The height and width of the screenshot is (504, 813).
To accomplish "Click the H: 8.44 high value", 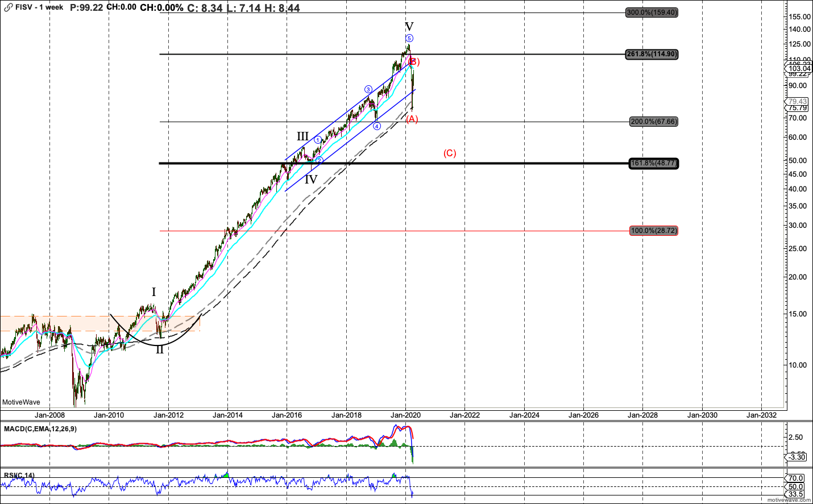I will pos(282,8).
